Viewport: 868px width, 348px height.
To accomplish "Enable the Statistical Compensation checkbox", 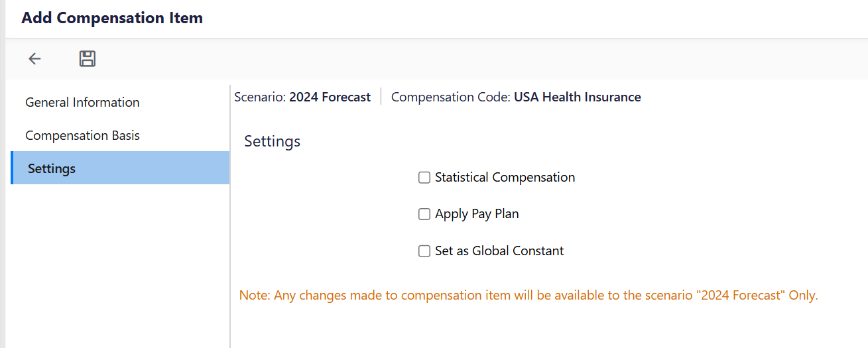I will tap(424, 178).
